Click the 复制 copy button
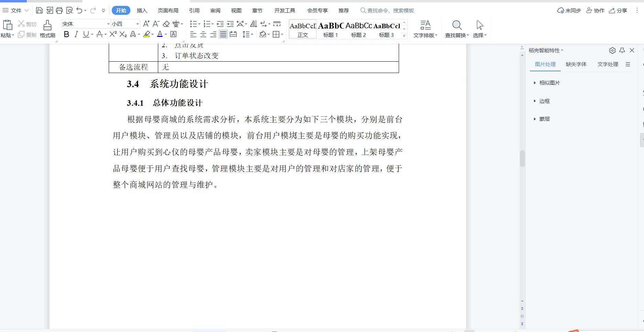Screen dimensions: 644x332 [x=27, y=35]
